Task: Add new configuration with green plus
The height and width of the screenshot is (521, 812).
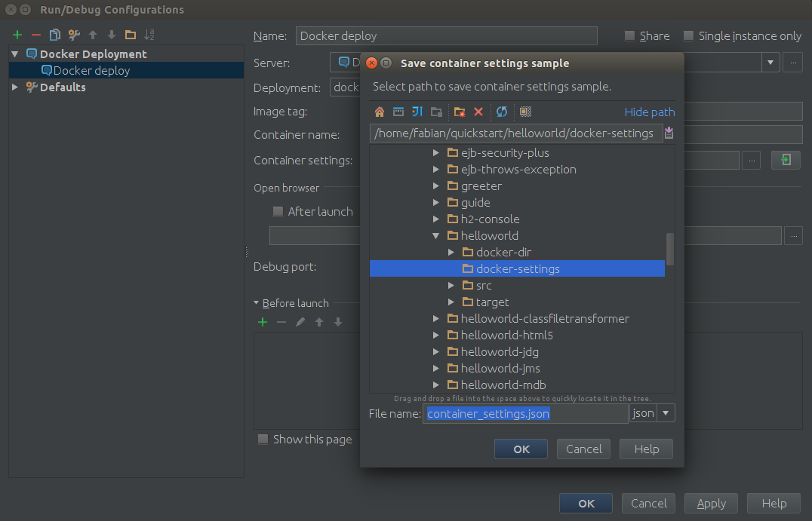Action: (x=17, y=35)
